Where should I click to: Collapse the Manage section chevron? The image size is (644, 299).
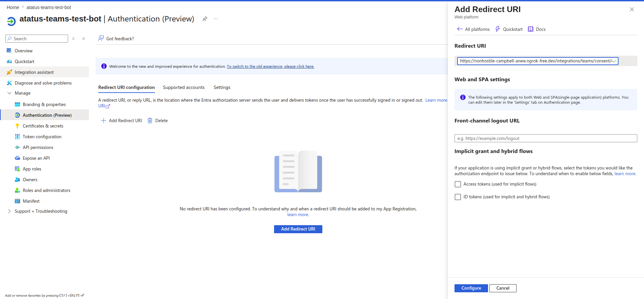pos(9,93)
